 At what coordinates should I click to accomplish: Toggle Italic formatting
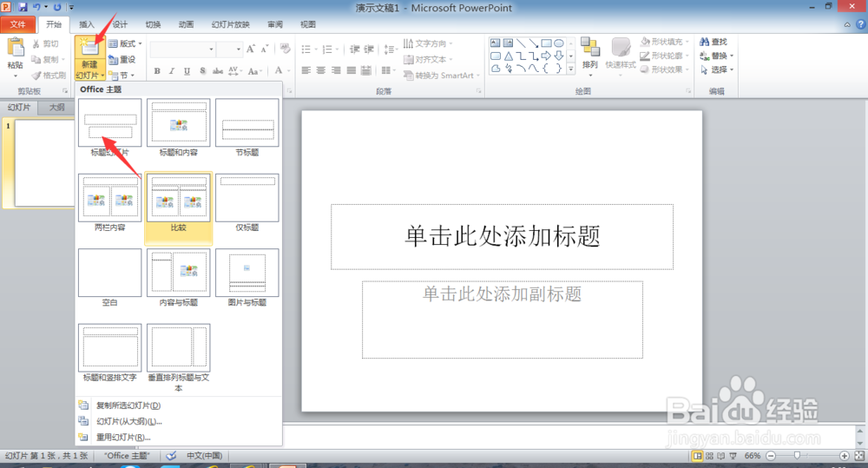(172, 71)
